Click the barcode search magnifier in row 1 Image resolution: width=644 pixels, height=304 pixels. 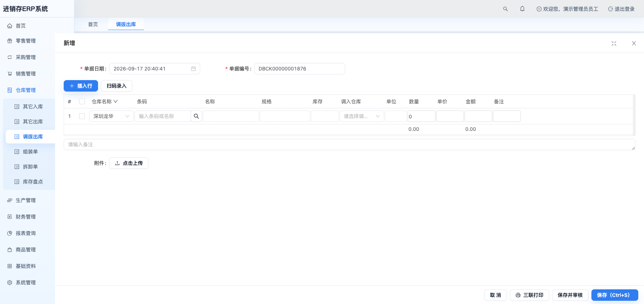tap(196, 116)
